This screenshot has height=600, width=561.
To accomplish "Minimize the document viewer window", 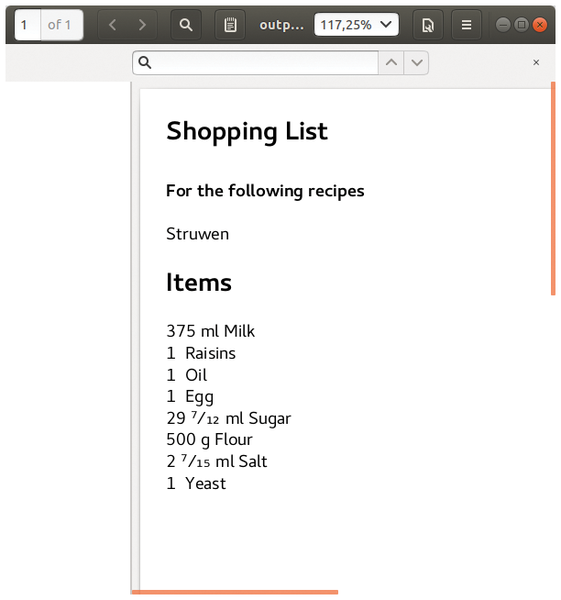I will click(503, 25).
